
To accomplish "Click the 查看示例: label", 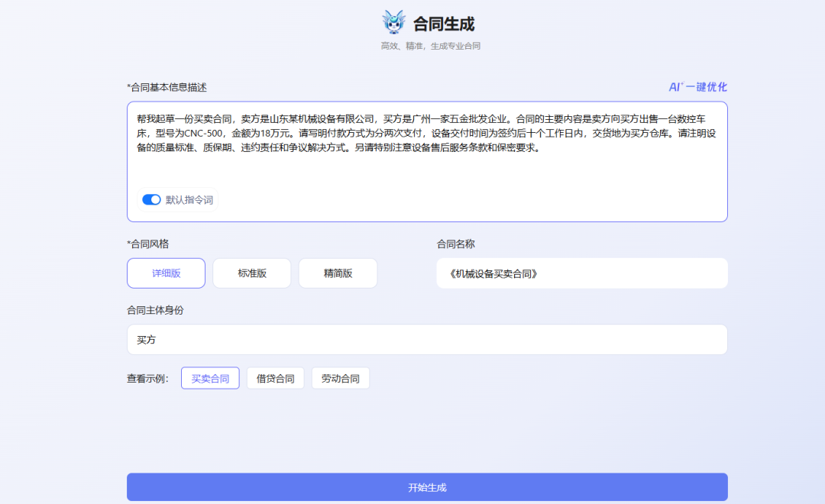I will point(148,379).
